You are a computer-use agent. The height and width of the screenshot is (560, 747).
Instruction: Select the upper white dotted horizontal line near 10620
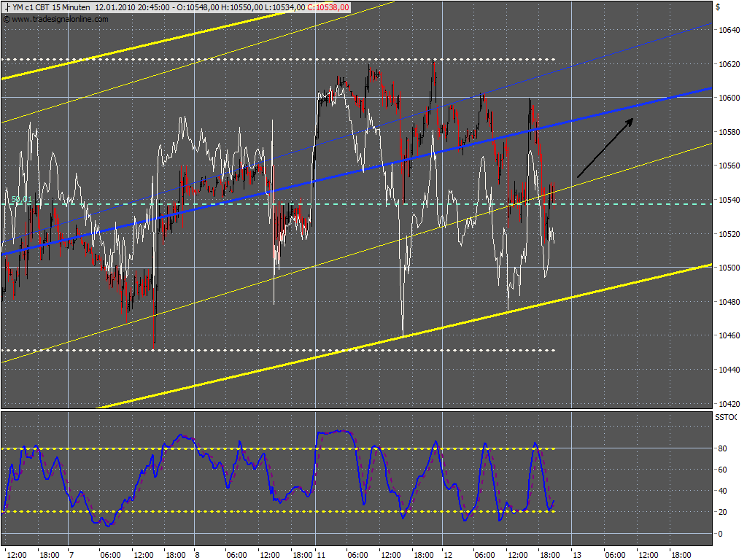[279, 60]
